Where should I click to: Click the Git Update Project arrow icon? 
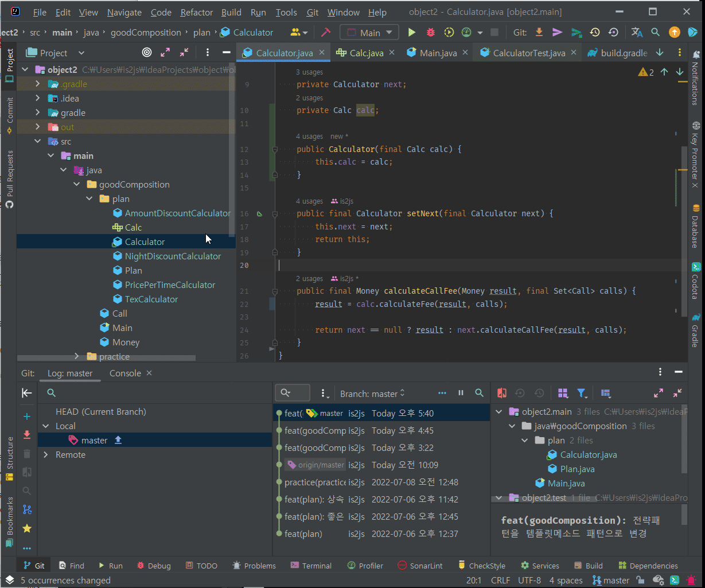(539, 33)
